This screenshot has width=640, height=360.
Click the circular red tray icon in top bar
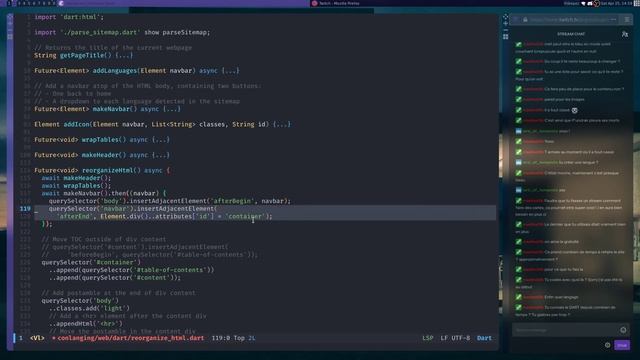(596, 3)
